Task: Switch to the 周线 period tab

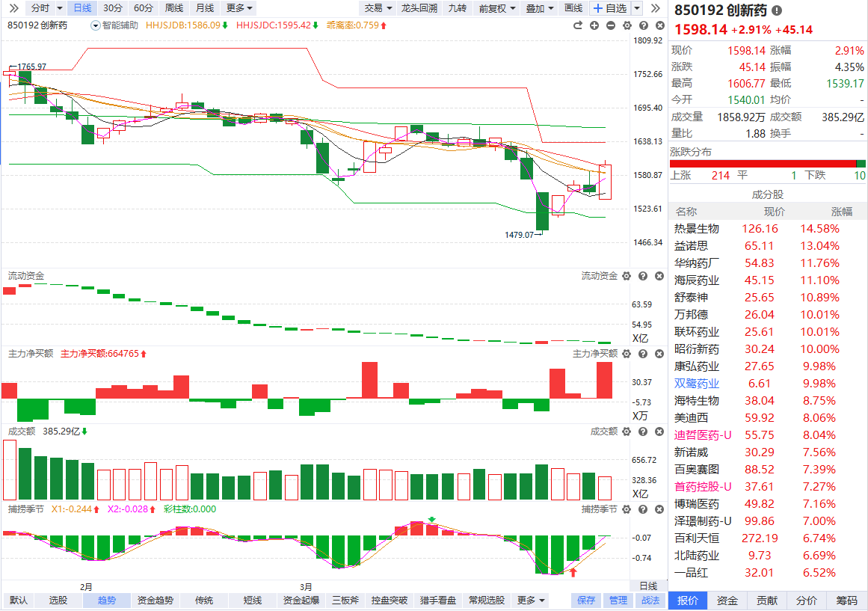Action: point(173,8)
